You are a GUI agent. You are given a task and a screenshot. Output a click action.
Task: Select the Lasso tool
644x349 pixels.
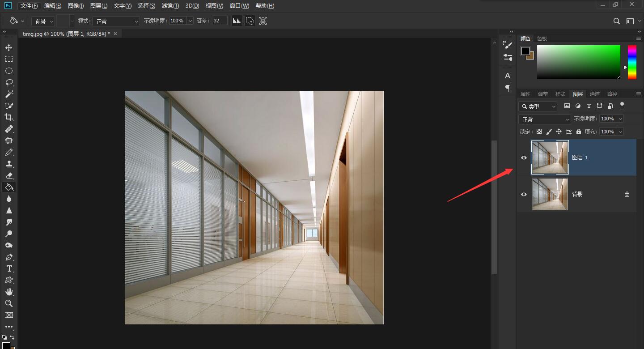8,82
